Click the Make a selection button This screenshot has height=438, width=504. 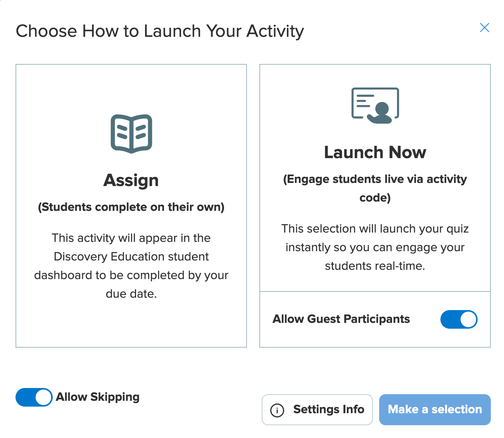coord(435,409)
